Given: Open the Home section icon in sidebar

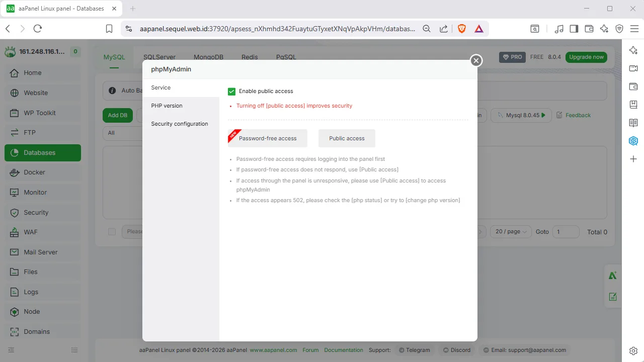Looking at the screenshot, I should click(14, 73).
